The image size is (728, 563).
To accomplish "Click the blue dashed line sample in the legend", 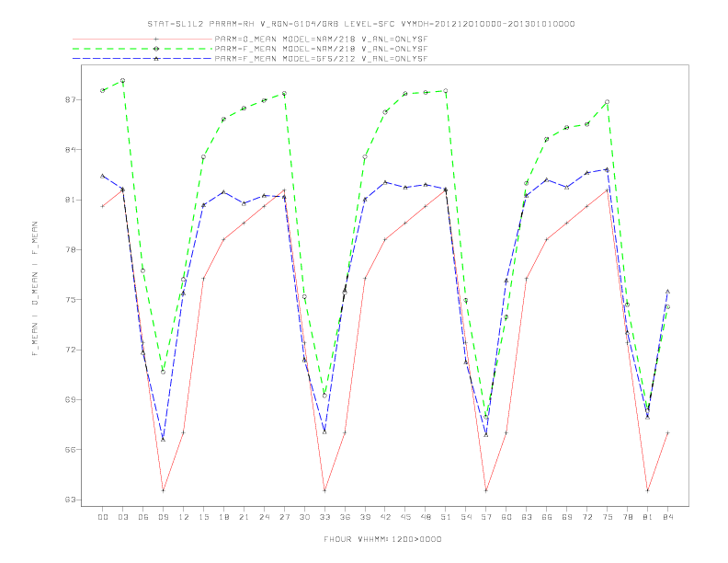I will (142, 59).
